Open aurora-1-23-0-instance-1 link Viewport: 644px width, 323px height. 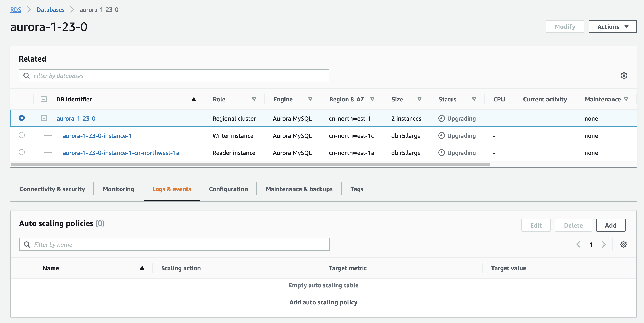(x=97, y=135)
